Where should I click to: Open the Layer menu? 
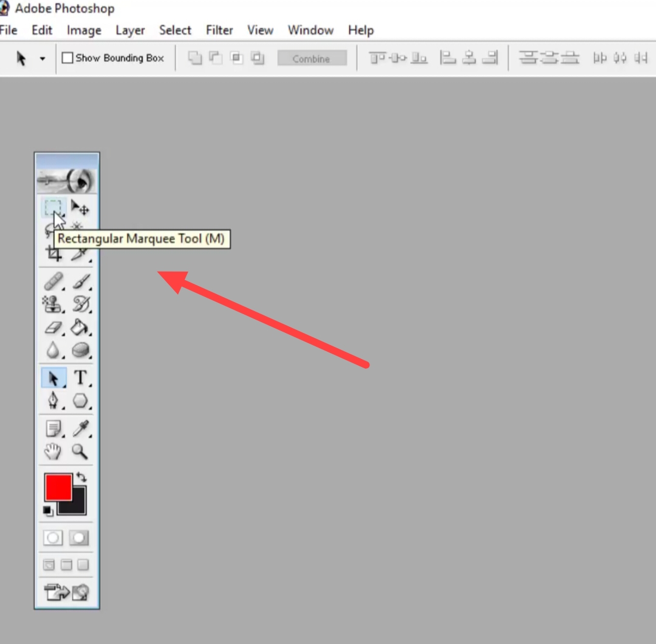click(130, 30)
